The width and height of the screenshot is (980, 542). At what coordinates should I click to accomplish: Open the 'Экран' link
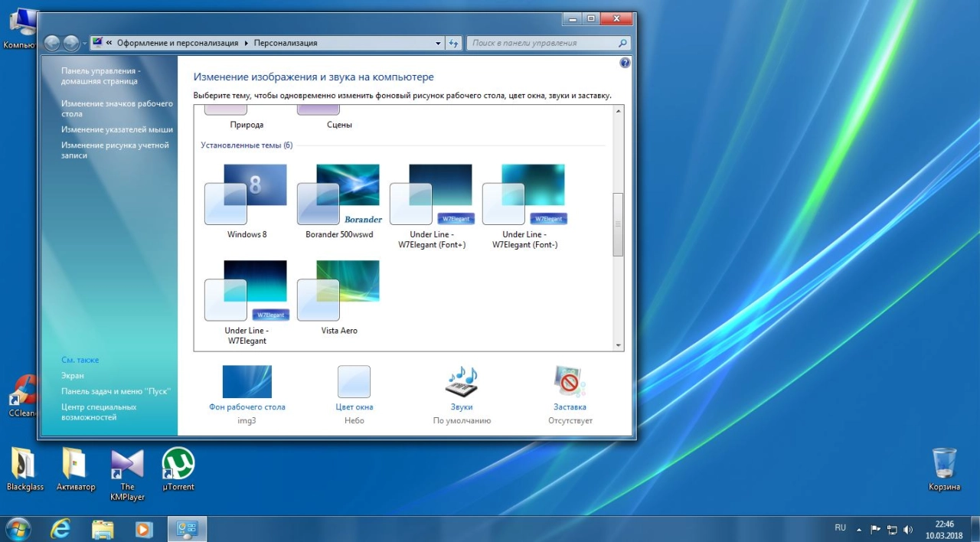73,376
